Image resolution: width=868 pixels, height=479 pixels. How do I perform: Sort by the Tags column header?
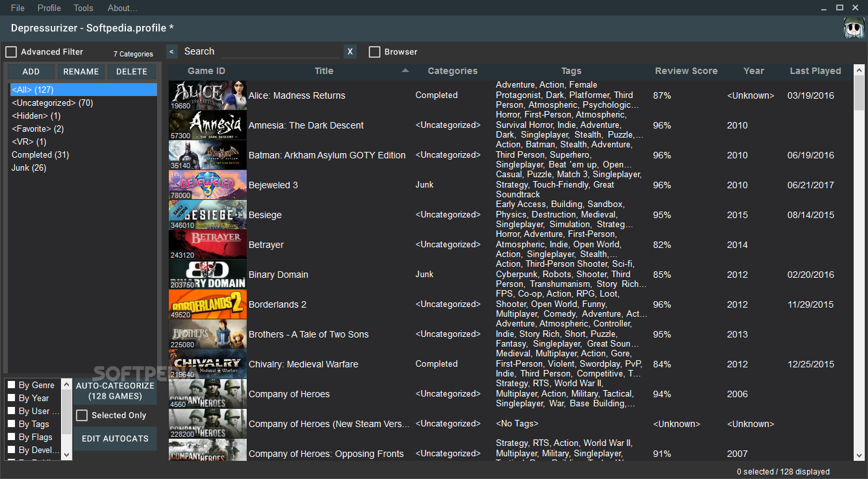571,71
